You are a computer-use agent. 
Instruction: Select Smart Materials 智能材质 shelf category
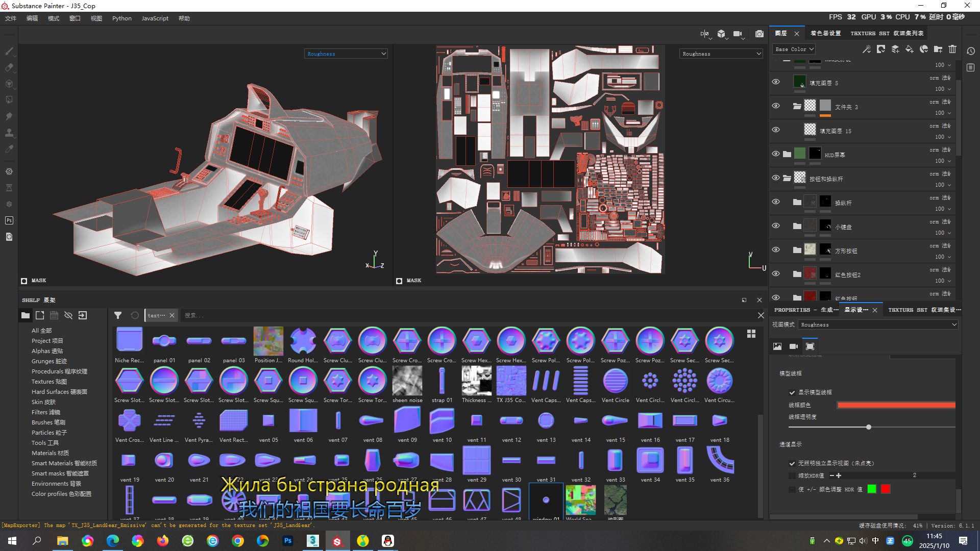64,463
